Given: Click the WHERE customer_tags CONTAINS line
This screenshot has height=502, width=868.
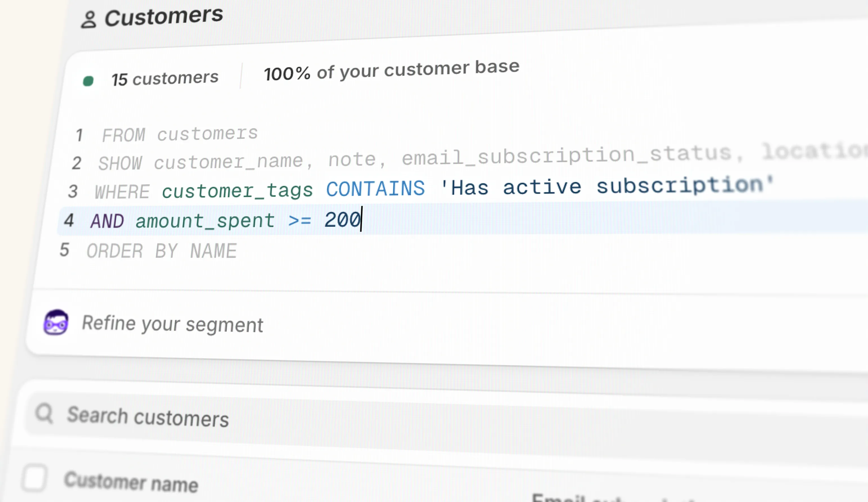Looking at the screenshot, I should [x=434, y=188].
